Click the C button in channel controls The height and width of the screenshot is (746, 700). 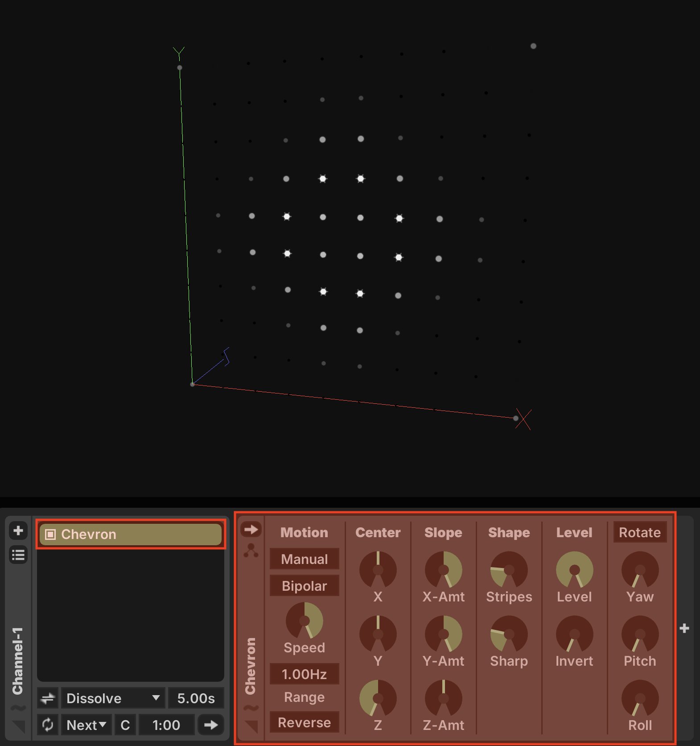(x=125, y=725)
